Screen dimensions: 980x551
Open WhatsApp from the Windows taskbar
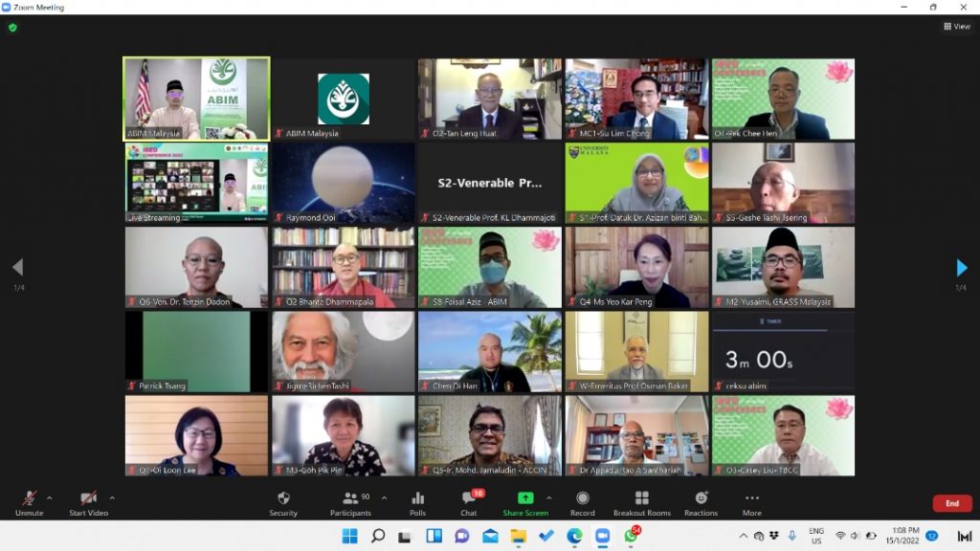coord(631,536)
